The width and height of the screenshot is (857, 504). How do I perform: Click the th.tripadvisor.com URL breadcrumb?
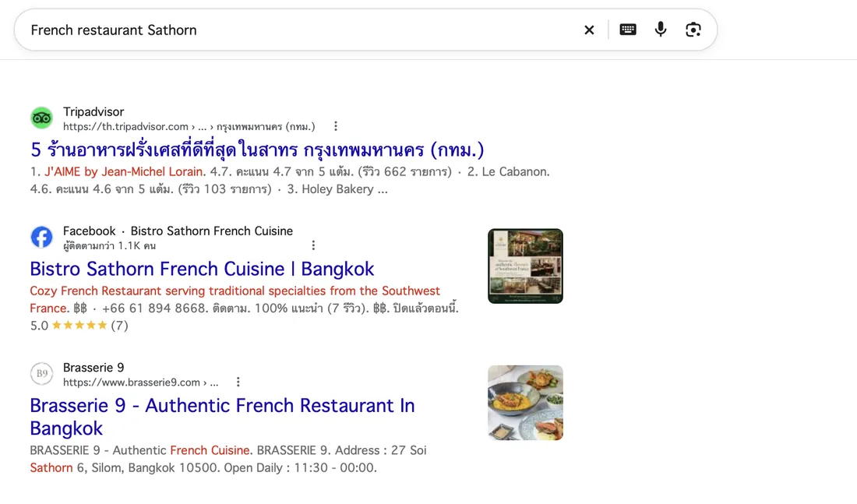click(189, 126)
